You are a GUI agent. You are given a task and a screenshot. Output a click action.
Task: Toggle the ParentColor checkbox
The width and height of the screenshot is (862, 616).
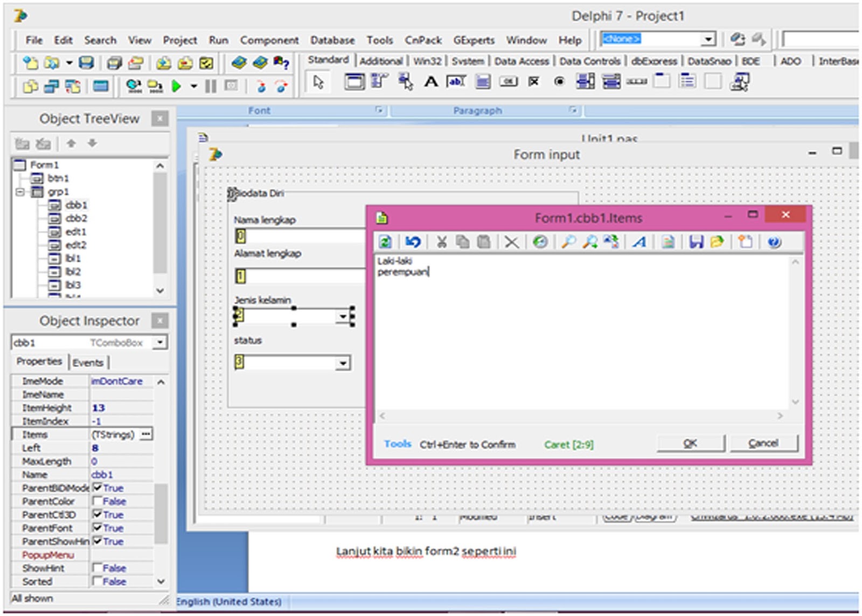point(98,501)
